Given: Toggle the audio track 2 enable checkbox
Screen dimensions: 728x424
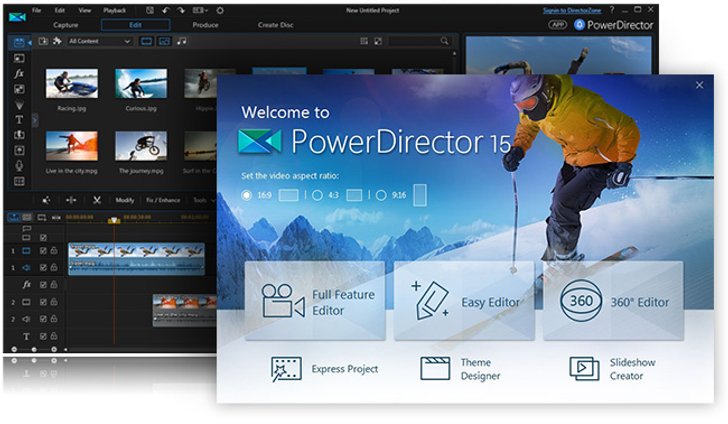Looking at the screenshot, I should tap(43, 319).
